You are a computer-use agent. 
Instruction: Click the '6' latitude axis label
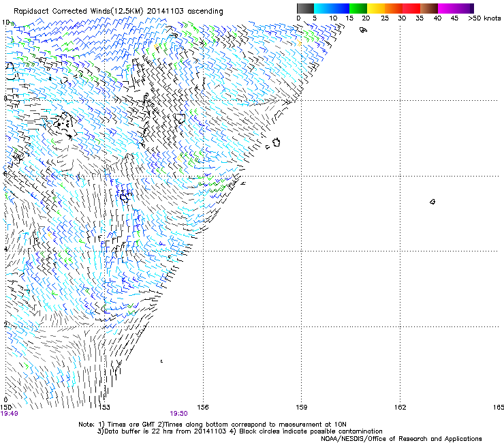click(5, 174)
